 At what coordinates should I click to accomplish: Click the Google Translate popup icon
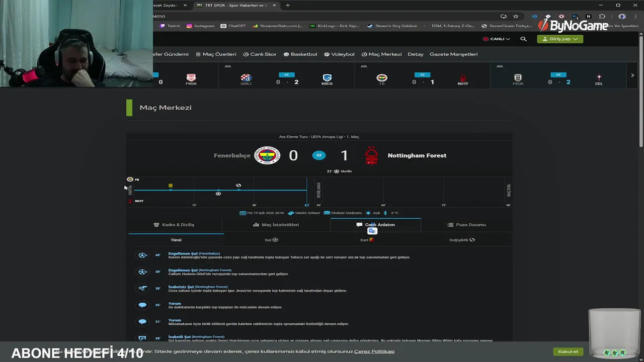tap(372, 231)
